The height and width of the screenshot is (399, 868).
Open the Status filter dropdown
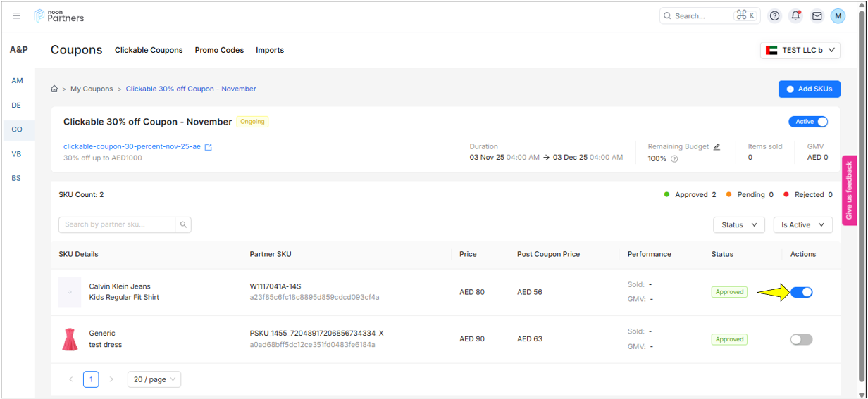[738, 225]
